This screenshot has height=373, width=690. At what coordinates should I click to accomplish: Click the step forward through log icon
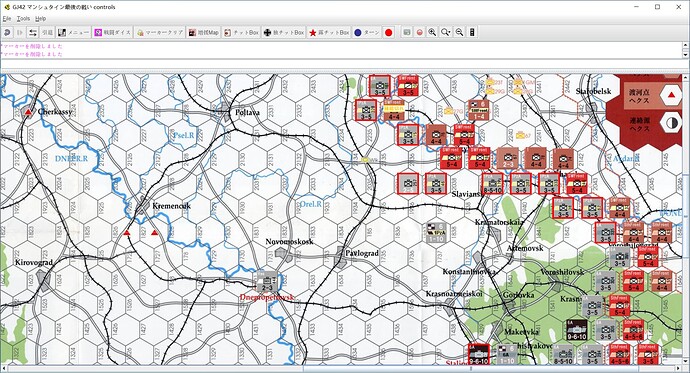[20, 33]
